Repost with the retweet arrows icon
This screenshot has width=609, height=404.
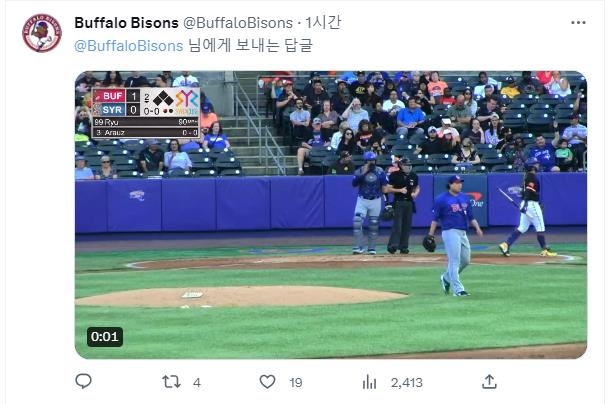(171, 381)
